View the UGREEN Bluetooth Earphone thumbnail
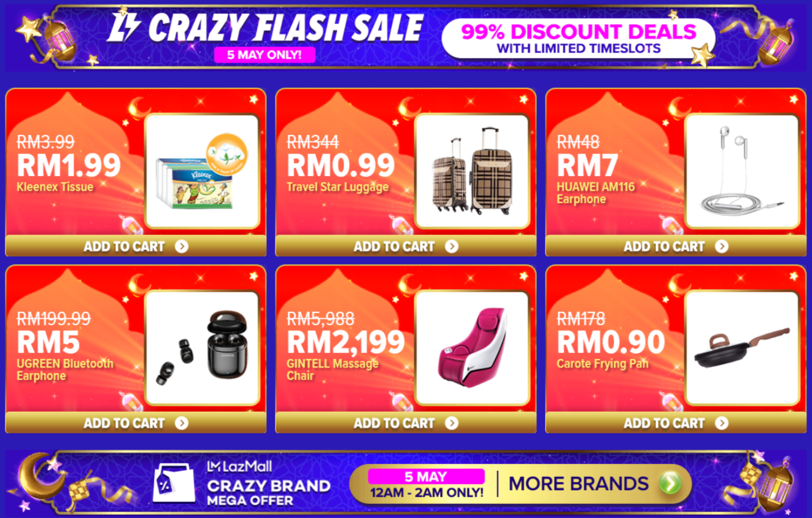The height and width of the screenshot is (518, 812). (x=202, y=348)
